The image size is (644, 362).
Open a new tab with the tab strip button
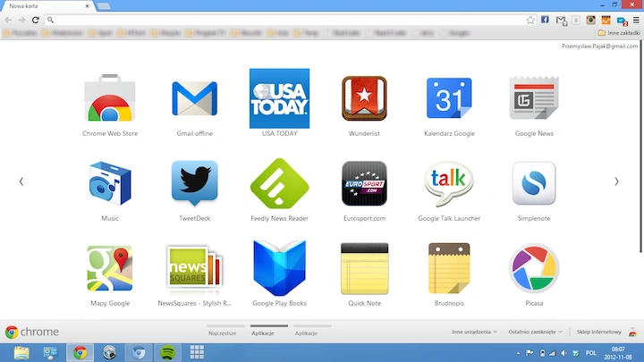tap(104, 6)
